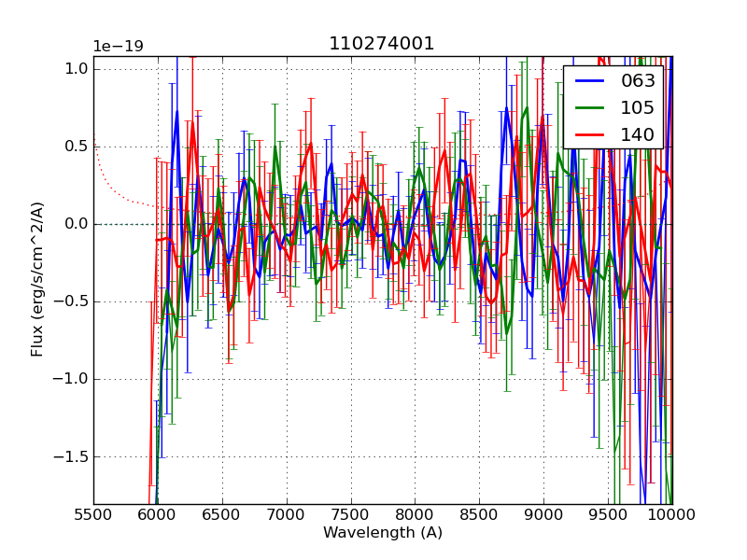This screenshot has width=747, height=560.
Task: Click the 9000 x-axis tick label
Action: click(x=543, y=515)
